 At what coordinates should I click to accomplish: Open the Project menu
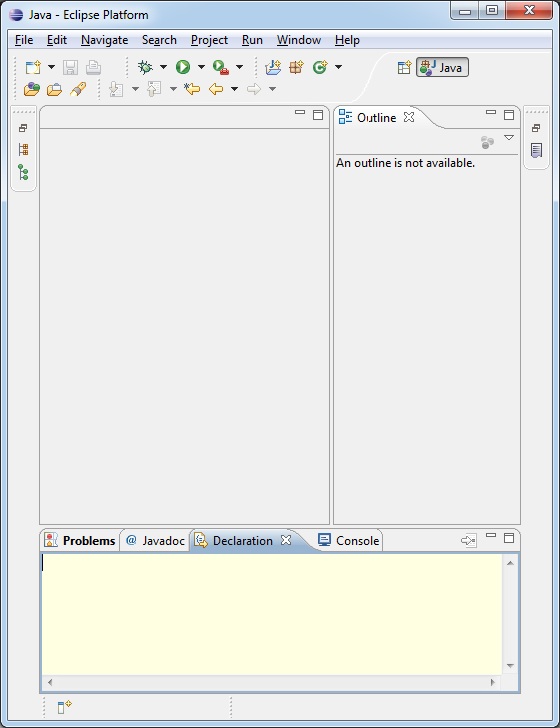tap(209, 40)
